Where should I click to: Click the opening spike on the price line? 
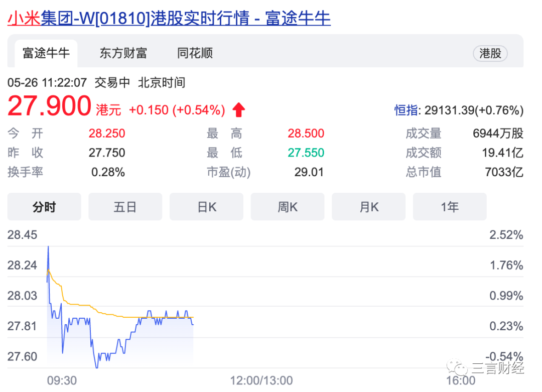click(48, 252)
